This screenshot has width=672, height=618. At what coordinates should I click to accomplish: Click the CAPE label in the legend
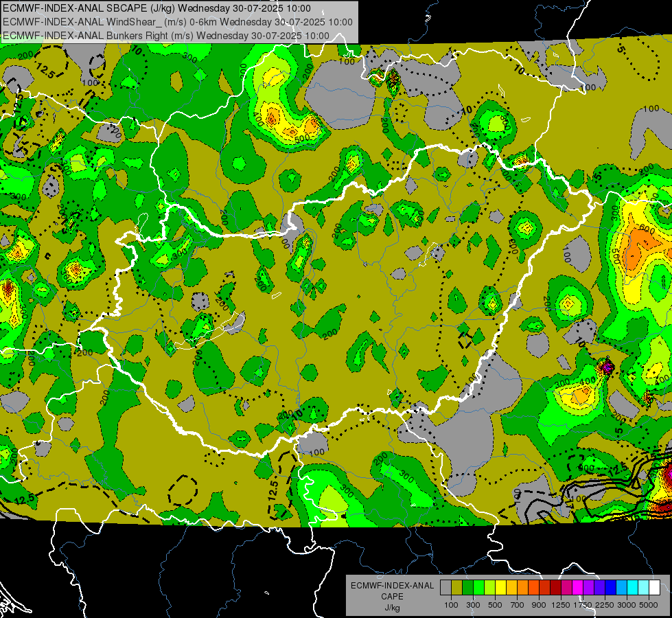392,597
